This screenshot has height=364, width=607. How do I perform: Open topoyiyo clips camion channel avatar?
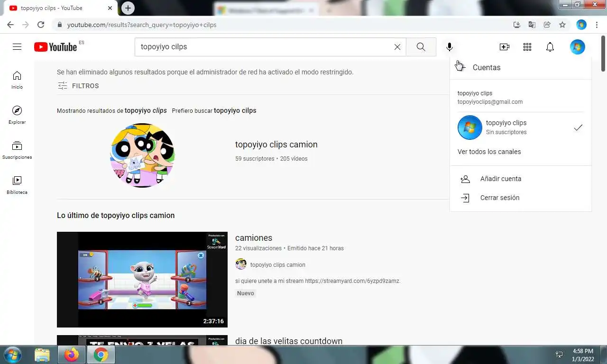pos(142,155)
